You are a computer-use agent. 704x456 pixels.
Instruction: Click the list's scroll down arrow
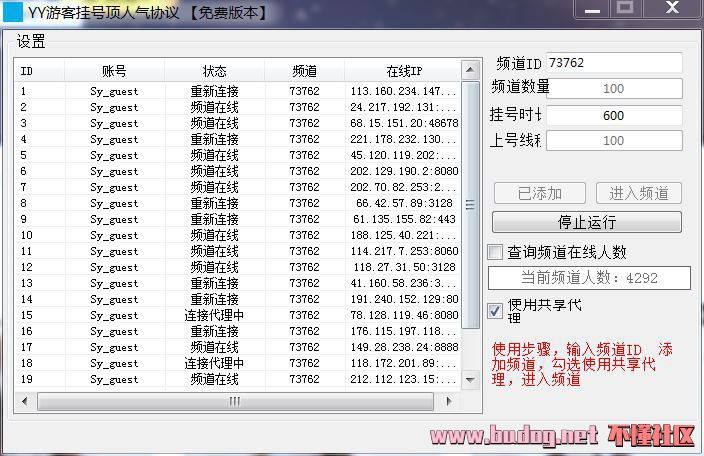470,380
